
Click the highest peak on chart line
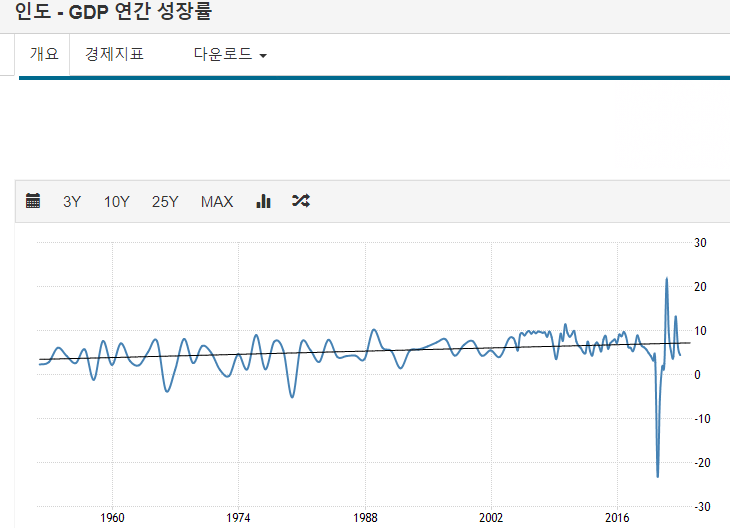[667, 279]
